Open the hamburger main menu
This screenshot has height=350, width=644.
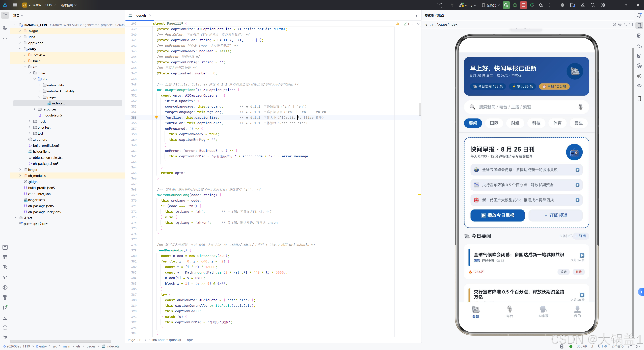tap(15, 5)
